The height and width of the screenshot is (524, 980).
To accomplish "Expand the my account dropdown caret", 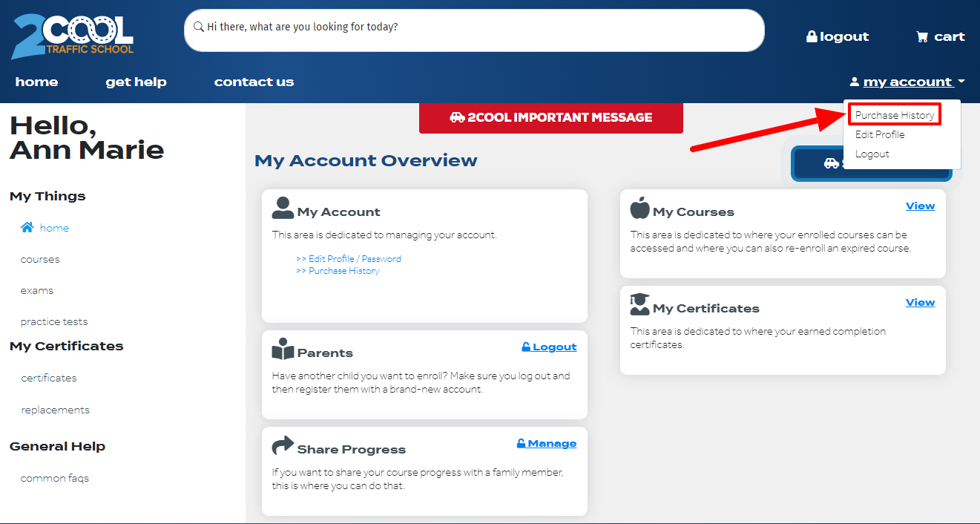I will click(x=961, y=82).
